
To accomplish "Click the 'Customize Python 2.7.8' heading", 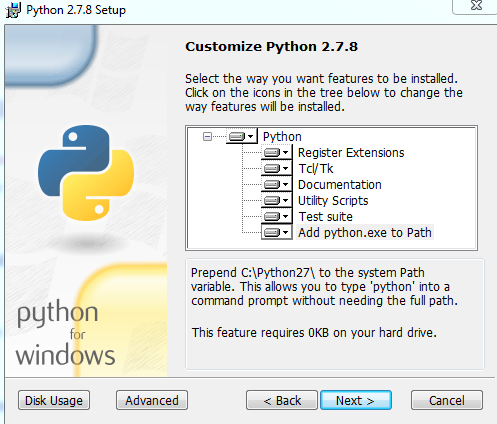I will click(x=271, y=46).
